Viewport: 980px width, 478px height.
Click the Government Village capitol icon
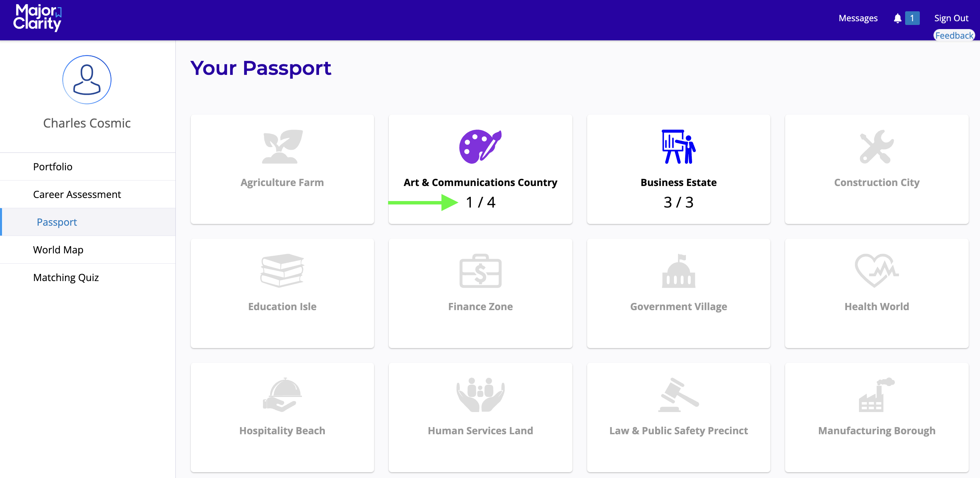click(678, 271)
